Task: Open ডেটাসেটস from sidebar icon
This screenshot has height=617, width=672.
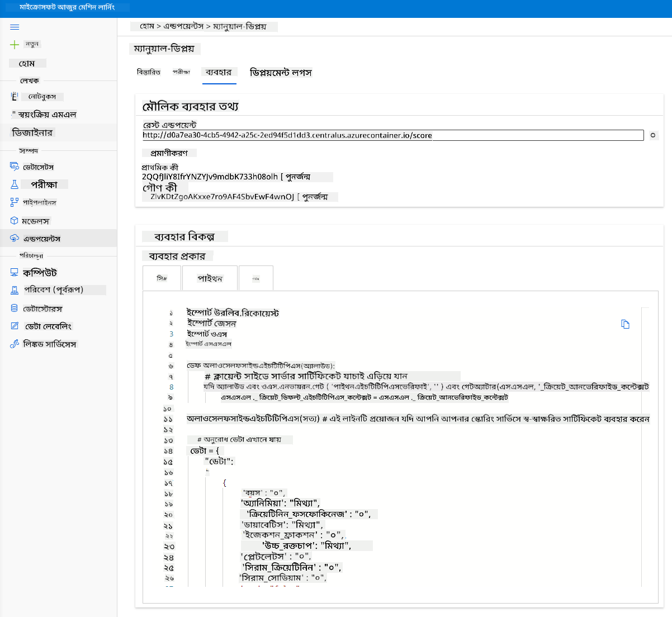Action: [x=15, y=167]
